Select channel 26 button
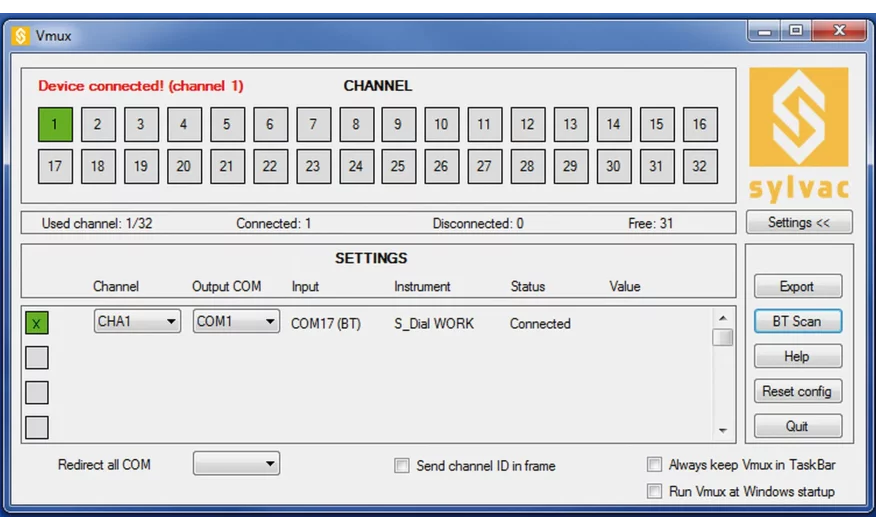Image resolution: width=876 pixels, height=530 pixels. point(442,166)
